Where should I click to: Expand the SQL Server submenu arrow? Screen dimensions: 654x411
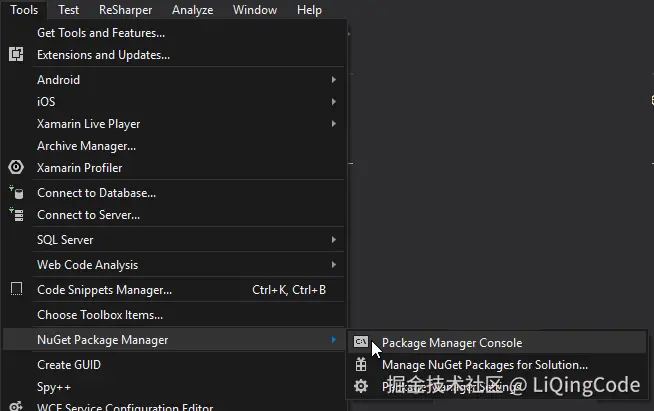(334, 240)
